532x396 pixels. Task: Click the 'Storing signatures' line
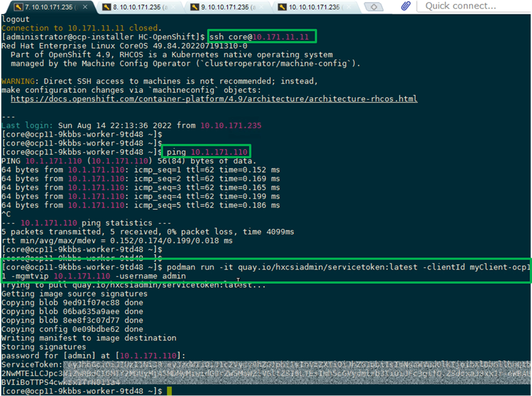[43, 347]
